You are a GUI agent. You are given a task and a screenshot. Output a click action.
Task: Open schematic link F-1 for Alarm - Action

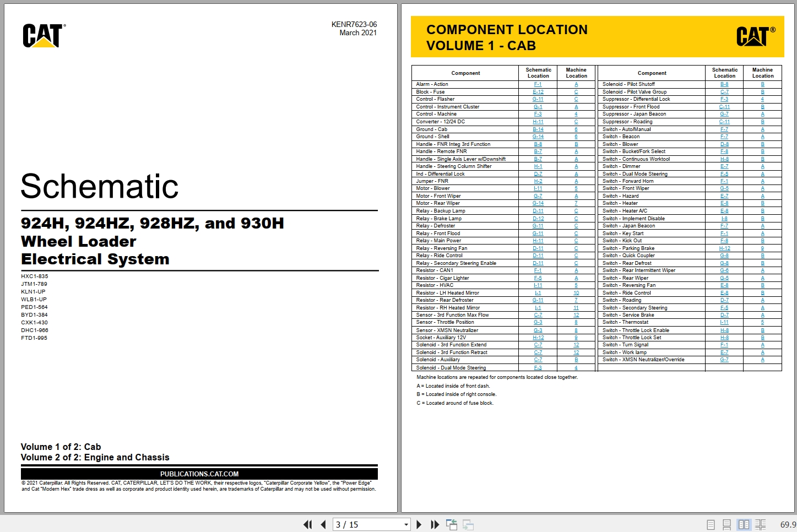538,84
